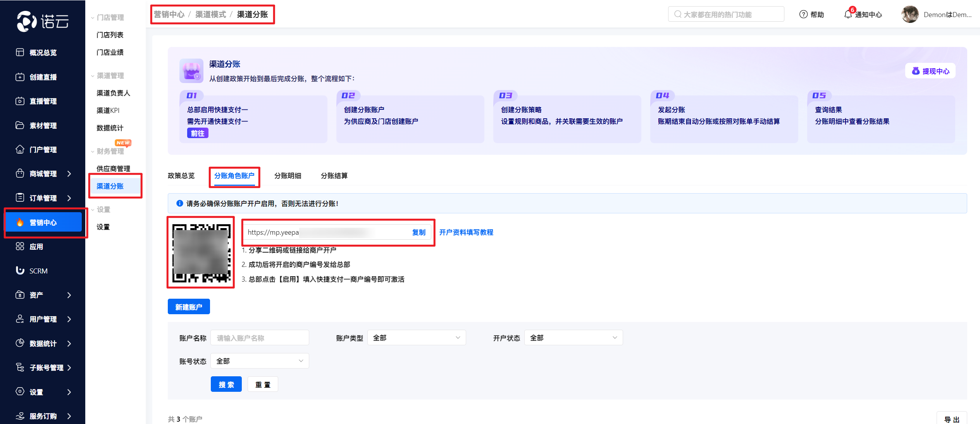Open 素材管理 folder icon
The width and height of the screenshot is (980, 424).
click(20, 125)
